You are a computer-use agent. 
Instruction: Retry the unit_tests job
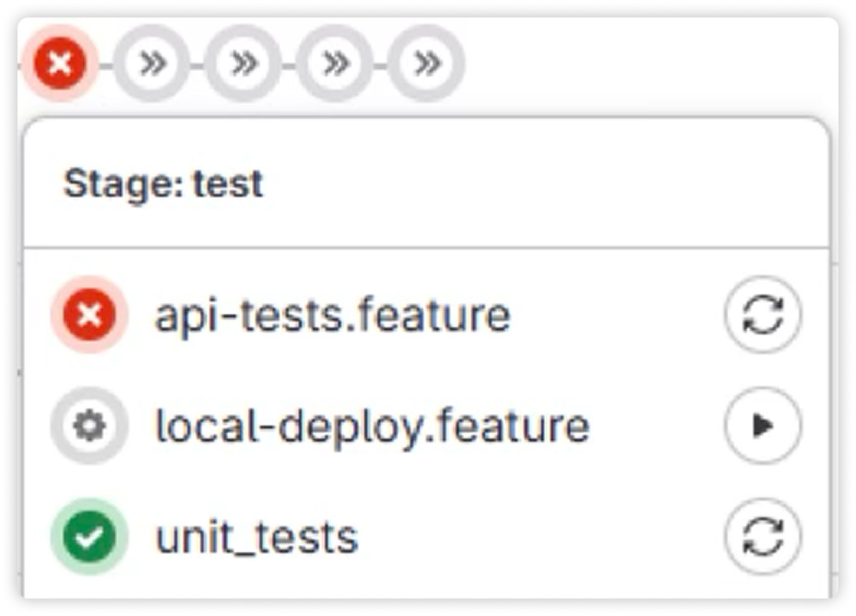(x=763, y=537)
